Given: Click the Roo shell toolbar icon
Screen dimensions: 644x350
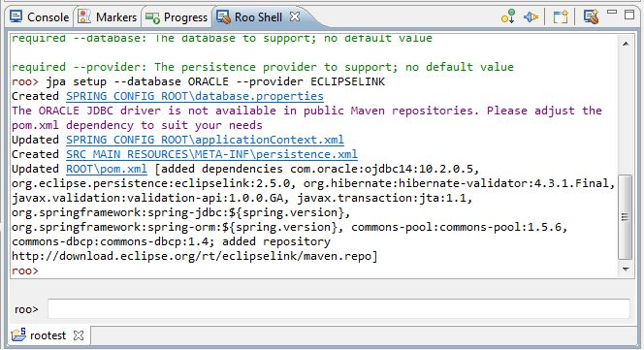Looking at the screenshot, I should coord(591,16).
